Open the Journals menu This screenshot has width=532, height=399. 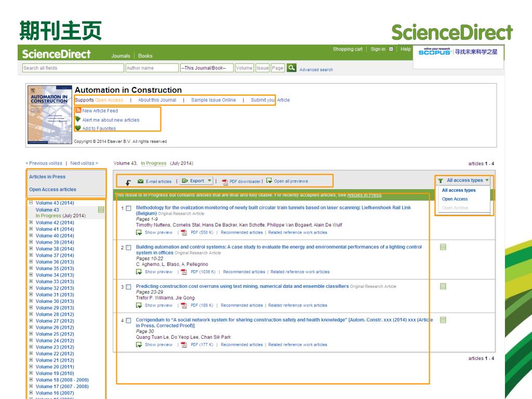[121, 56]
